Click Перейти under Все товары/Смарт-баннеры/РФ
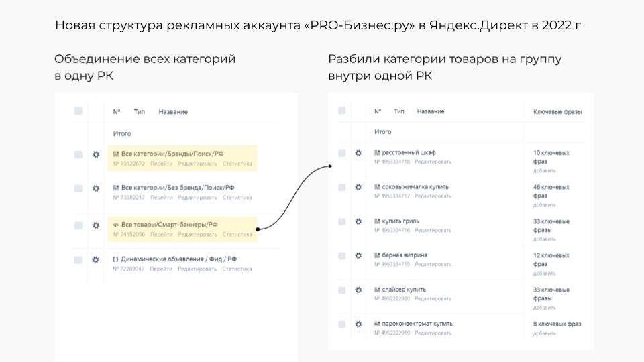Image resolution: width=644 pixels, height=362 pixels. [162, 235]
